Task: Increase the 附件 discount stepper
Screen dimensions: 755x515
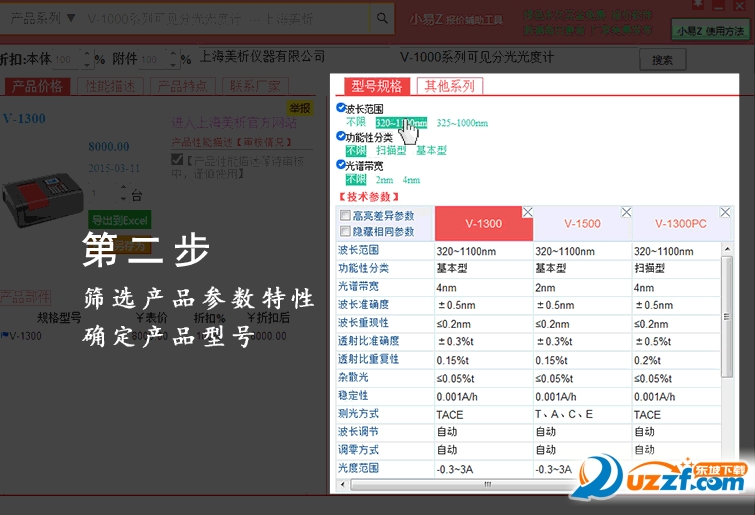Action: (x=173, y=54)
